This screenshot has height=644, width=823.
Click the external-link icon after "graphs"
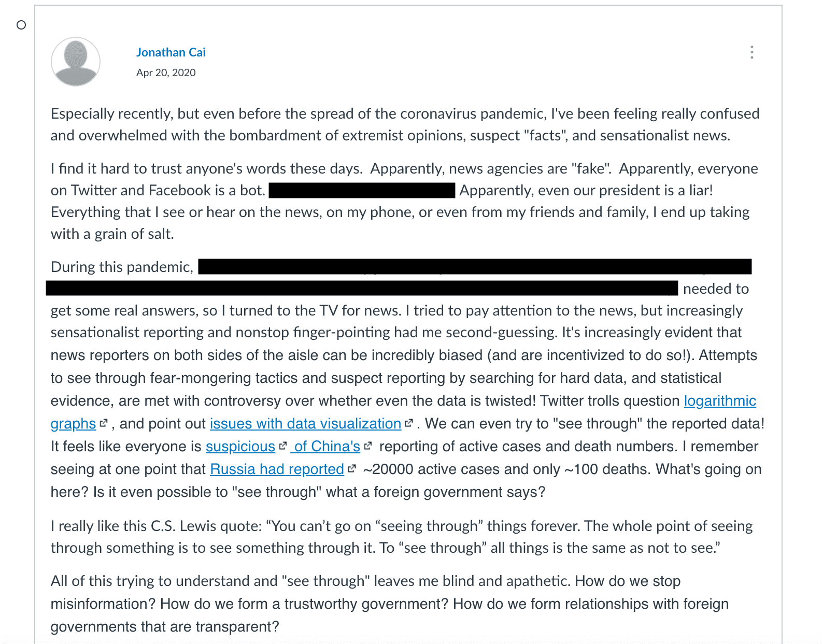[x=104, y=423]
